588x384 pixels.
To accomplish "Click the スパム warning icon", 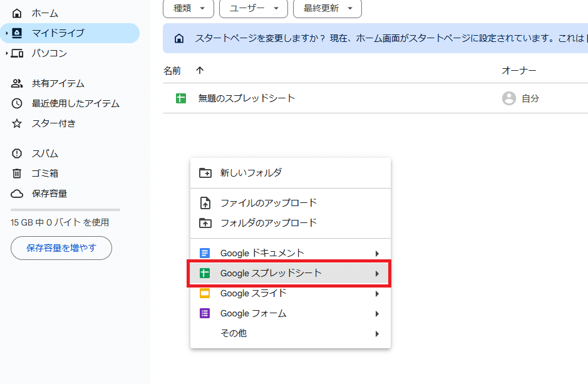I will (17, 153).
